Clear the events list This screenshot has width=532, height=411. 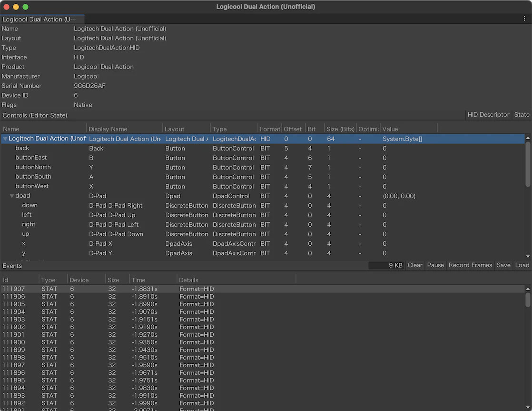(414, 265)
